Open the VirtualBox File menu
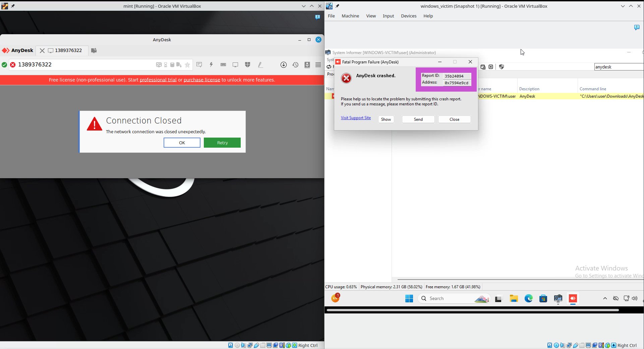Image resolution: width=644 pixels, height=349 pixels. tap(331, 16)
